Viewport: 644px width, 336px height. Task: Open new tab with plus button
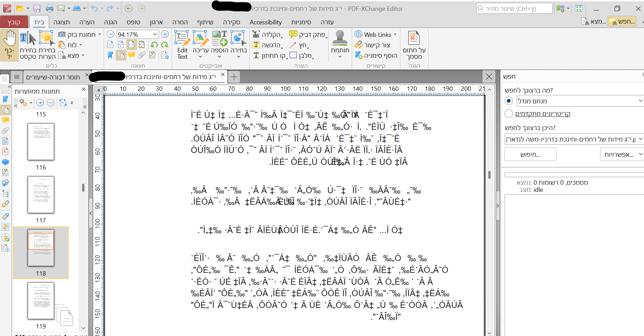coord(234,77)
